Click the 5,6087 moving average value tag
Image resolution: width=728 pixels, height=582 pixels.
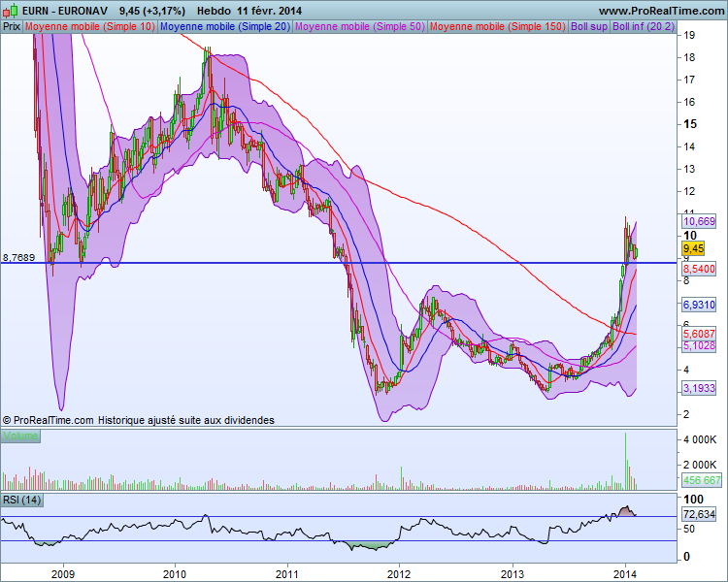699,334
